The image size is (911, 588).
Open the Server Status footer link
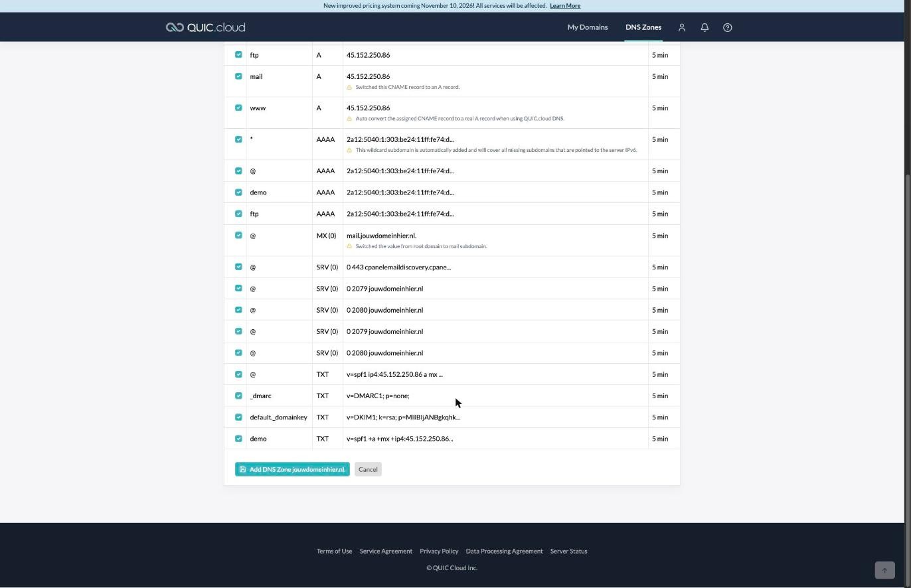568,551
